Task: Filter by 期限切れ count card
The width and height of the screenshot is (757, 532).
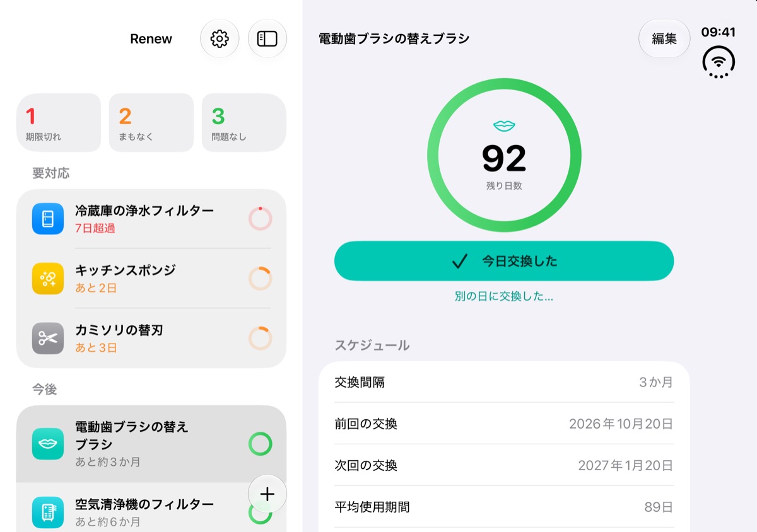Action: [x=59, y=123]
